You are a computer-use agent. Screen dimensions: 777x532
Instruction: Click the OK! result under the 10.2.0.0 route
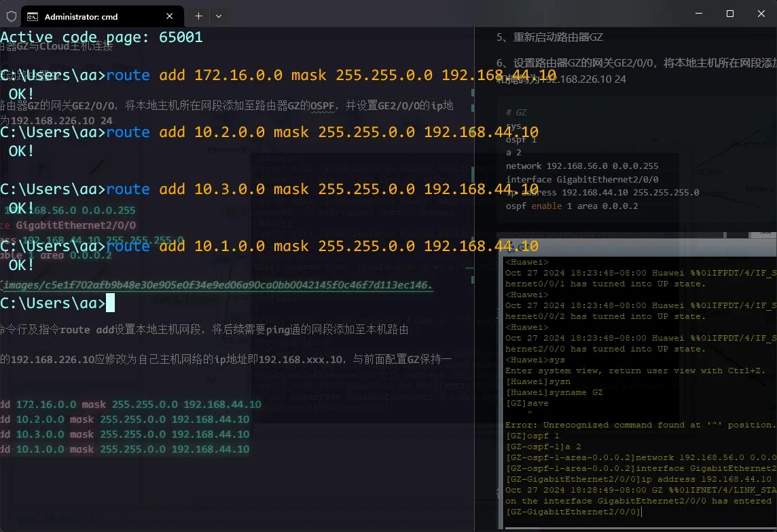point(21,151)
